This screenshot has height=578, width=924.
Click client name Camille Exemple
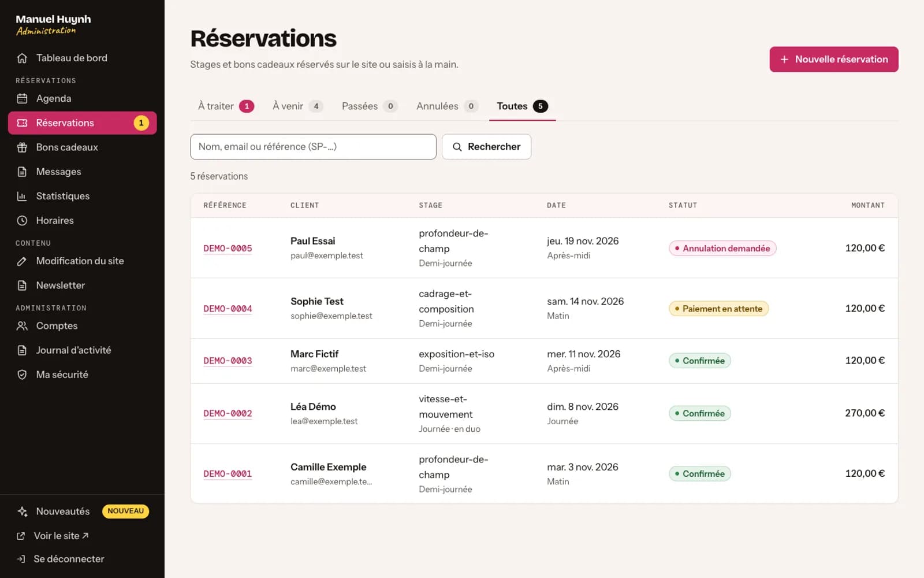(x=328, y=467)
